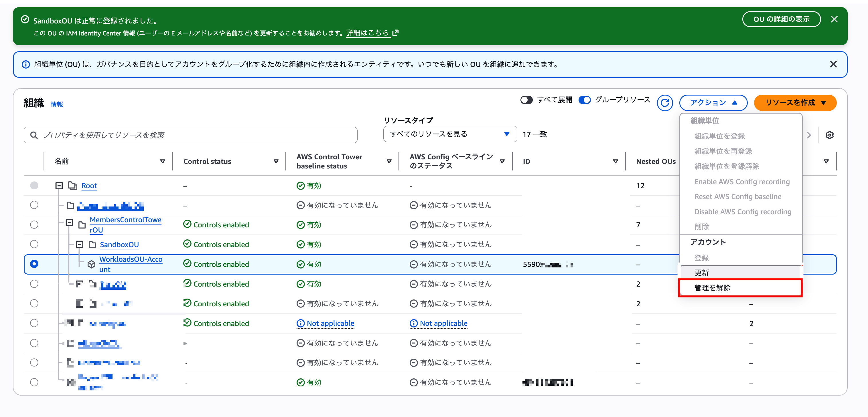This screenshot has width=868, height=417.
Task: Click the folder icon beside Root
Action: (73, 185)
